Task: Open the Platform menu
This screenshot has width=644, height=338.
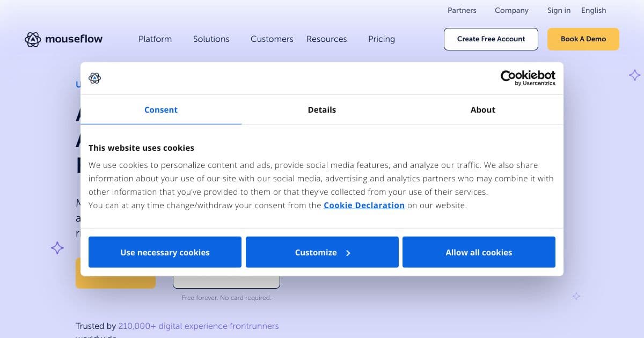Action: click(155, 39)
